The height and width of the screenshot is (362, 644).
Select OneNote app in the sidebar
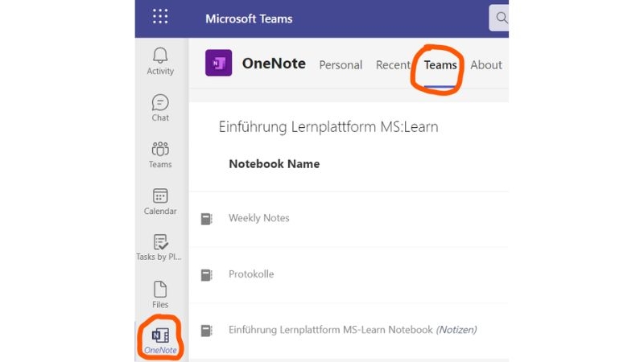(160, 336)
